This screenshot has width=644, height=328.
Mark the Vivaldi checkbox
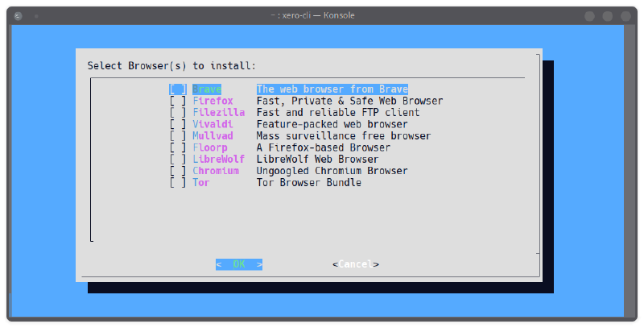(178, 124)
